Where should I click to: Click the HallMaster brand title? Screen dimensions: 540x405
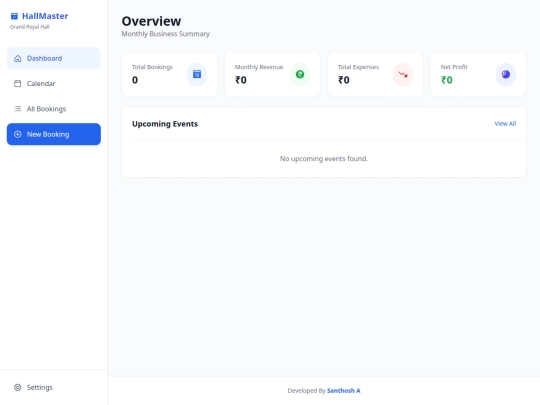coord(45,16)
